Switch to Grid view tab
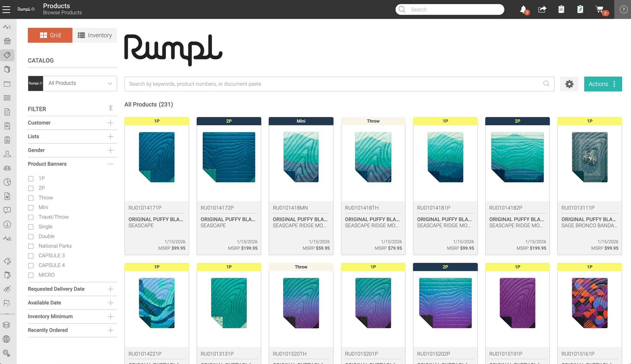 click(x=50, y=35)
